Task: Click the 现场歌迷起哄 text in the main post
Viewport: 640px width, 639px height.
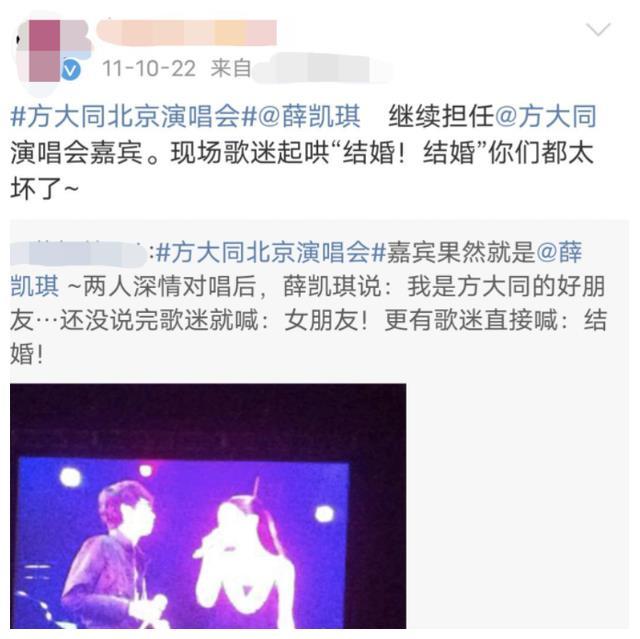Action: pyautogui.click(x=250, y=153)
